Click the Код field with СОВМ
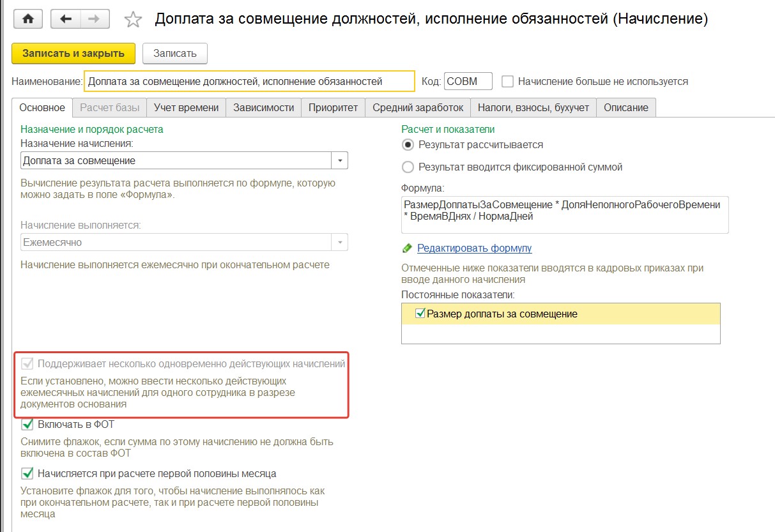This screenshot has width=775, height=532. click(468, 81)
